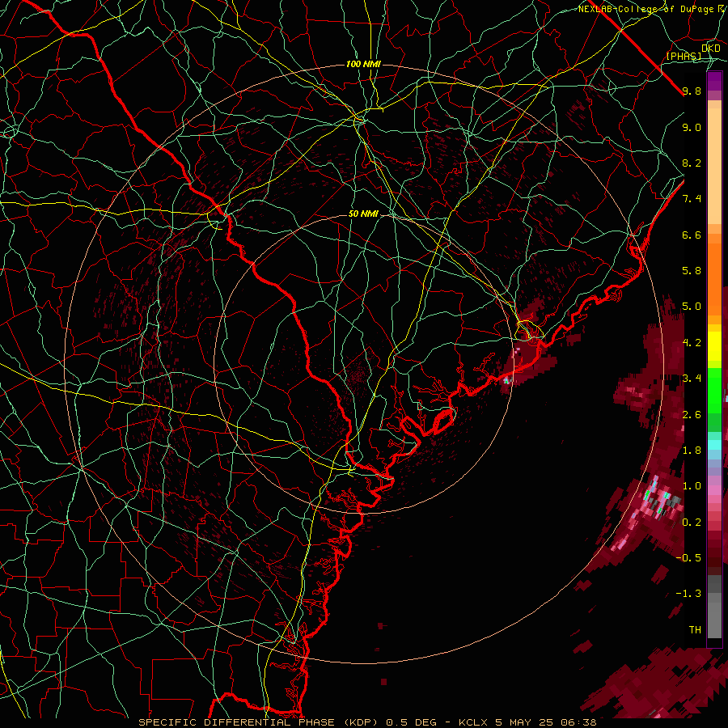This screenshot has width=728, height=728.
Task: Pick the orange segment of the color bar
Action: point(714,279)
